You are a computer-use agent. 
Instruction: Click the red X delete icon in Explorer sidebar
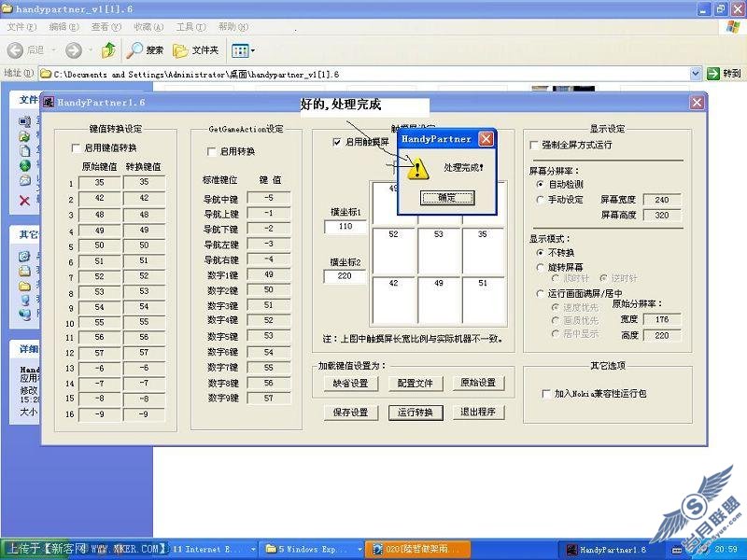tap(25, 201)
